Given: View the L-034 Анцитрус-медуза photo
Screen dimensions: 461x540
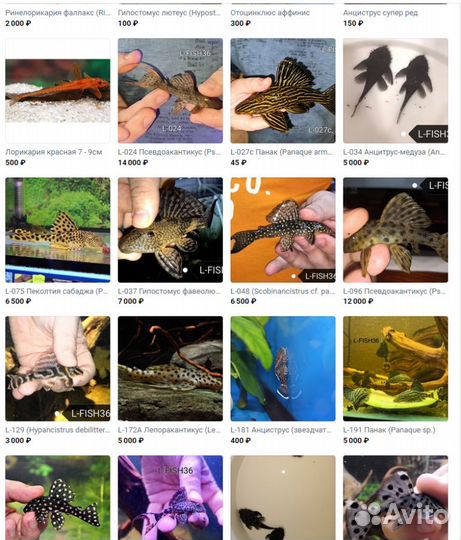Looking at the screenshot, I should 396,91.
